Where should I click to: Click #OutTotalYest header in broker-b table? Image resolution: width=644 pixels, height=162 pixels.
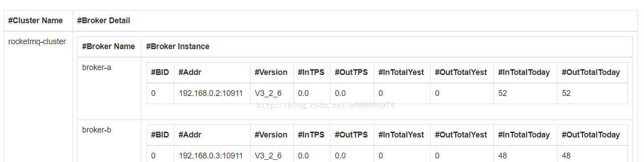(461, 135)
